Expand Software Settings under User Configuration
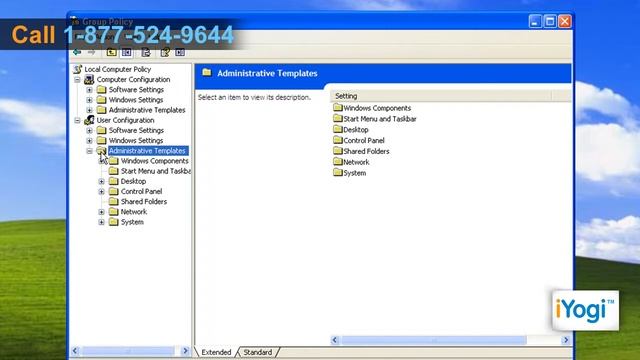The image size is (640, 360). 89,131
